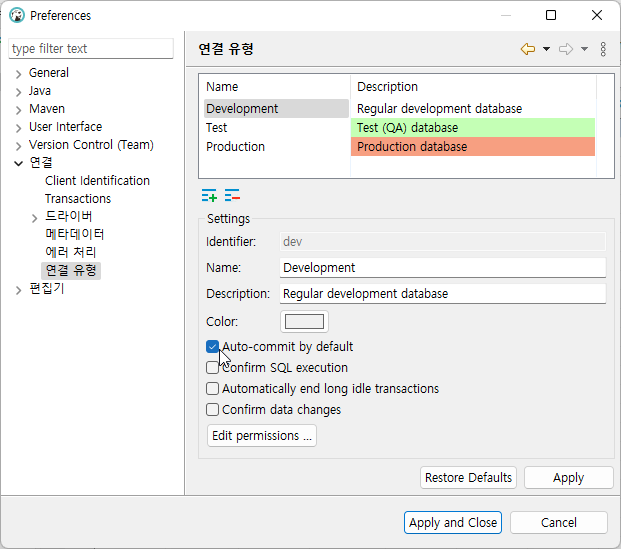Click the Edit permissions button
This screenshot has height=549, width=621.
click(262, 436)
